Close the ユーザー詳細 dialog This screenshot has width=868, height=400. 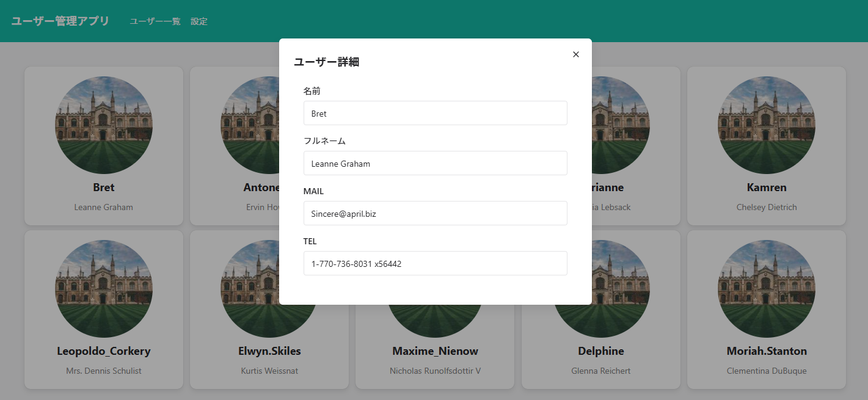pos(575,54)
